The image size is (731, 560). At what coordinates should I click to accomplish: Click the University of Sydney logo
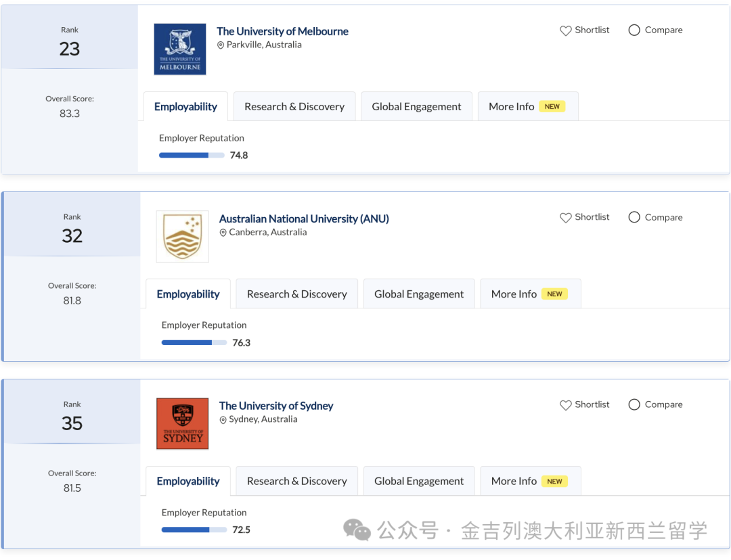point(182,424)
